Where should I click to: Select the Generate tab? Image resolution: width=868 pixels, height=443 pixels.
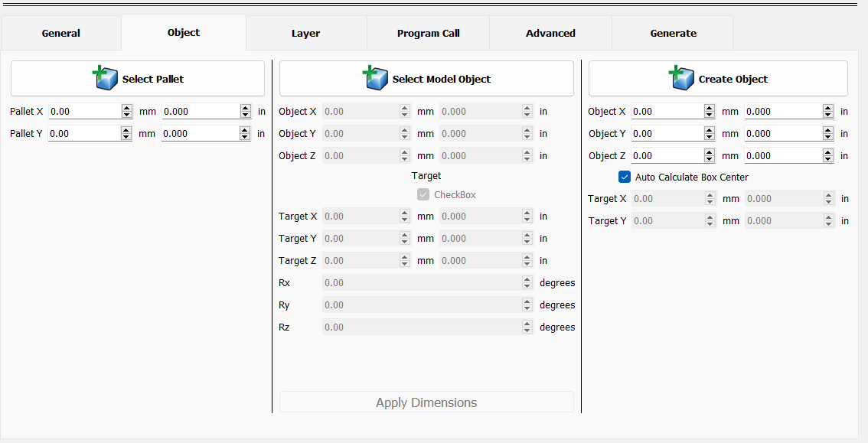click(x=673, y=34)
